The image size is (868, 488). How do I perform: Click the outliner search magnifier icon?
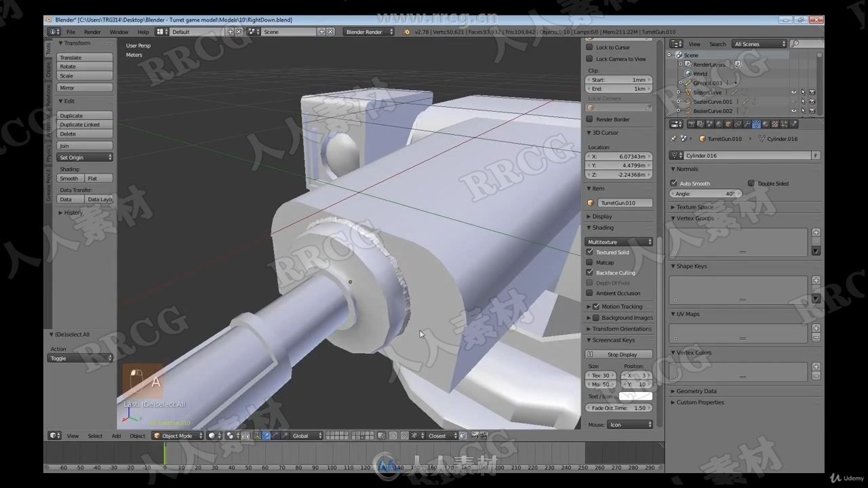795,44
